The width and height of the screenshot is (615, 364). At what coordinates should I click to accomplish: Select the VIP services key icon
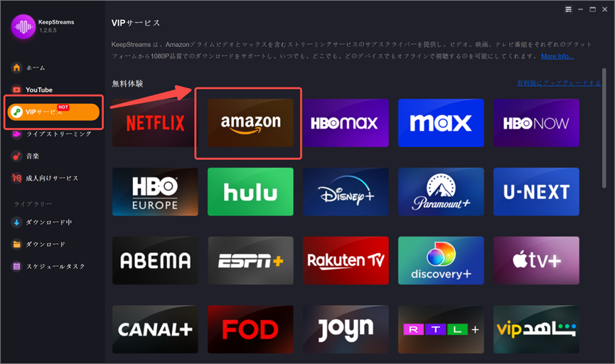[16, 112]
